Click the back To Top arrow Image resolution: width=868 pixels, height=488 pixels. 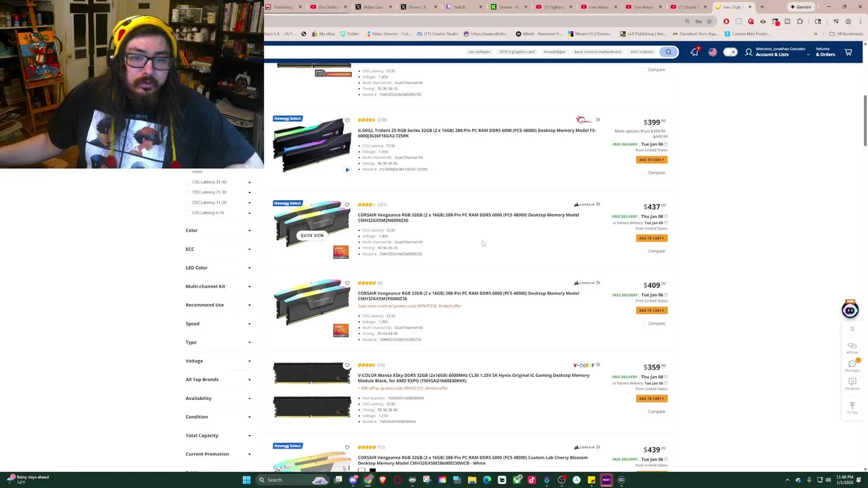(x=852, y=408)
